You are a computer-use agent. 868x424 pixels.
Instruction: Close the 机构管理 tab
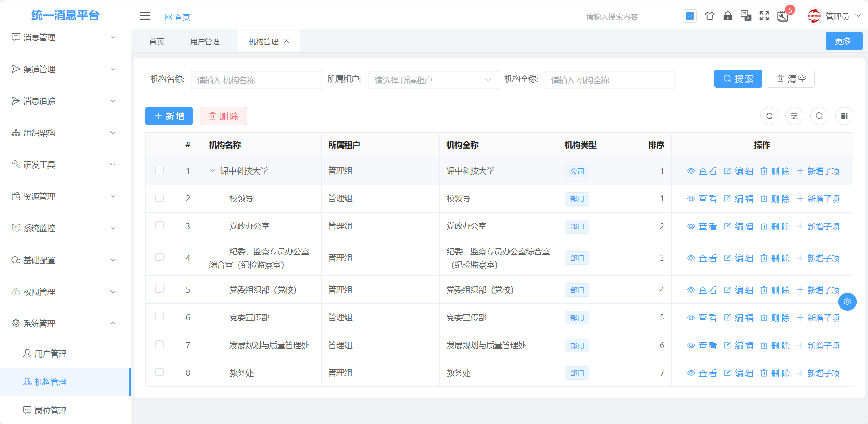coord(286,41)
